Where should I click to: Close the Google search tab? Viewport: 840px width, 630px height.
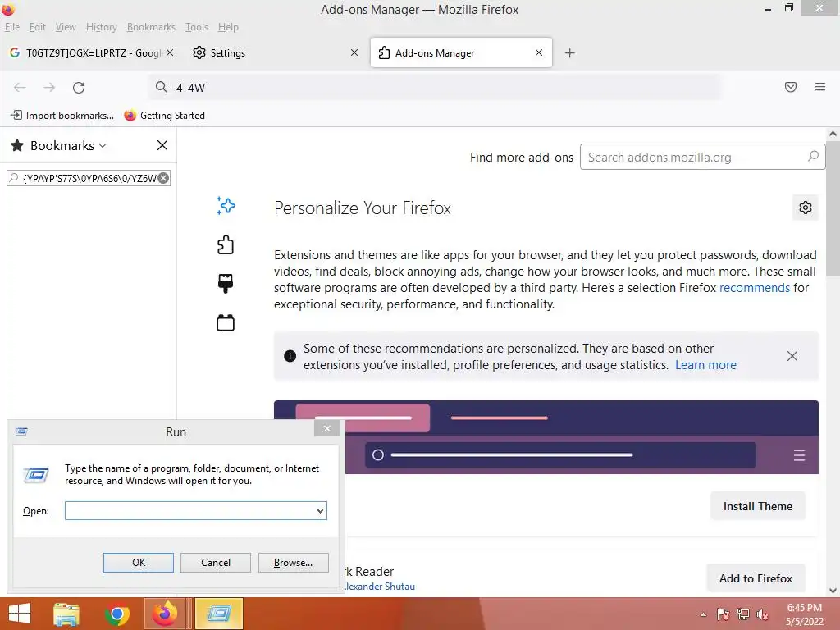[170, 52]
